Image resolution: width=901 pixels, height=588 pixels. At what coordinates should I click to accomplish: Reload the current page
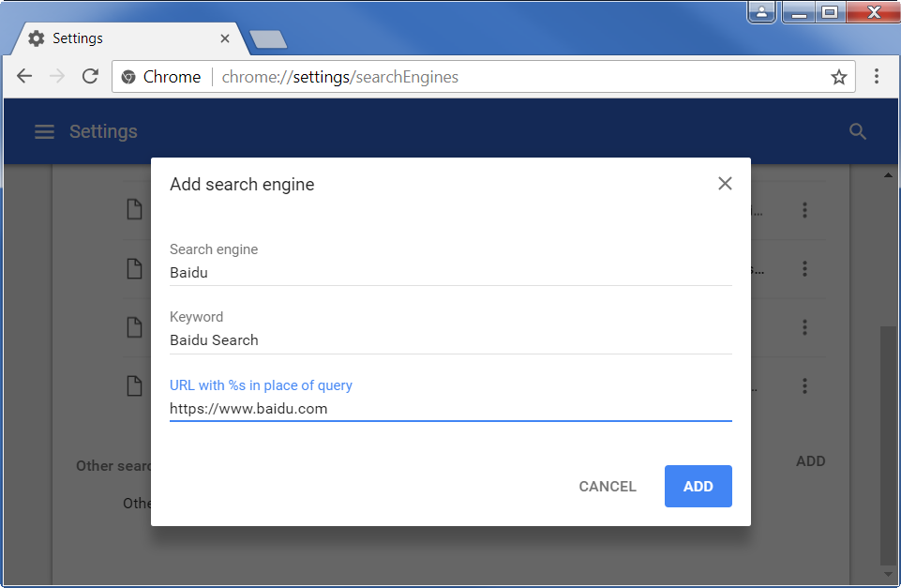click(x=90, y=77)
